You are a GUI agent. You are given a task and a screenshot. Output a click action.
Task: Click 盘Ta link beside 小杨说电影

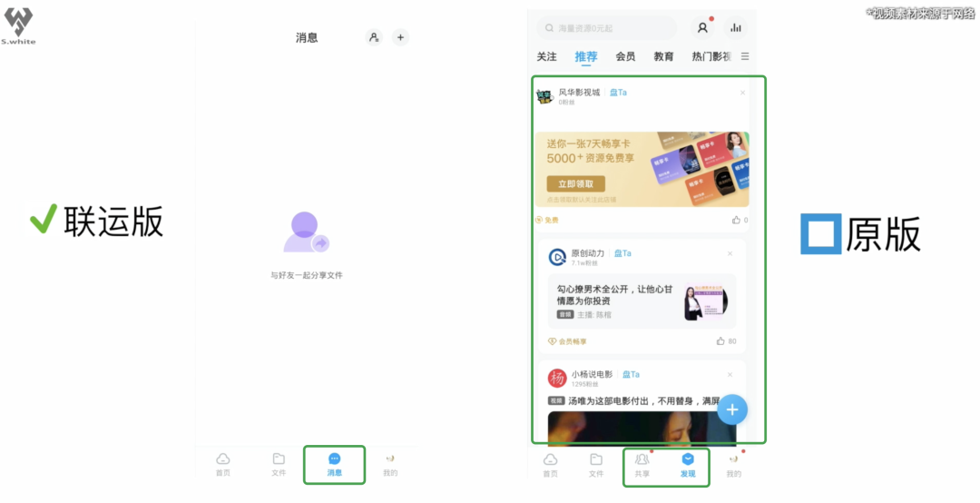click(x=632, y=374)
